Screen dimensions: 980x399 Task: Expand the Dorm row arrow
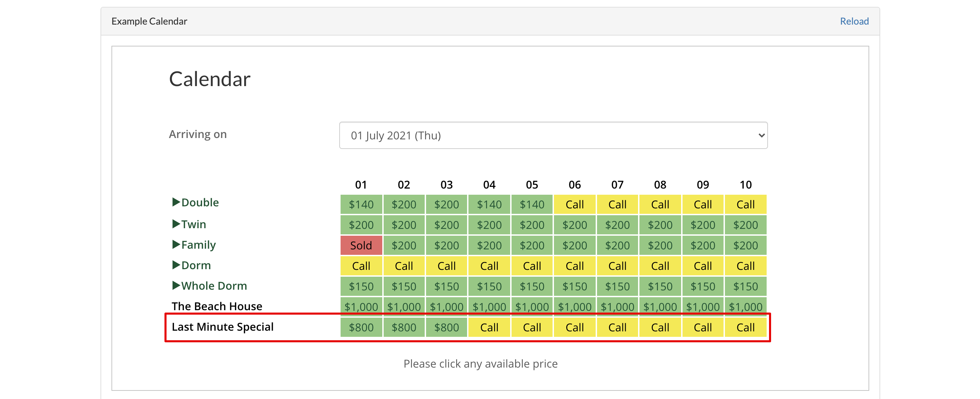[x=176, y=265]
